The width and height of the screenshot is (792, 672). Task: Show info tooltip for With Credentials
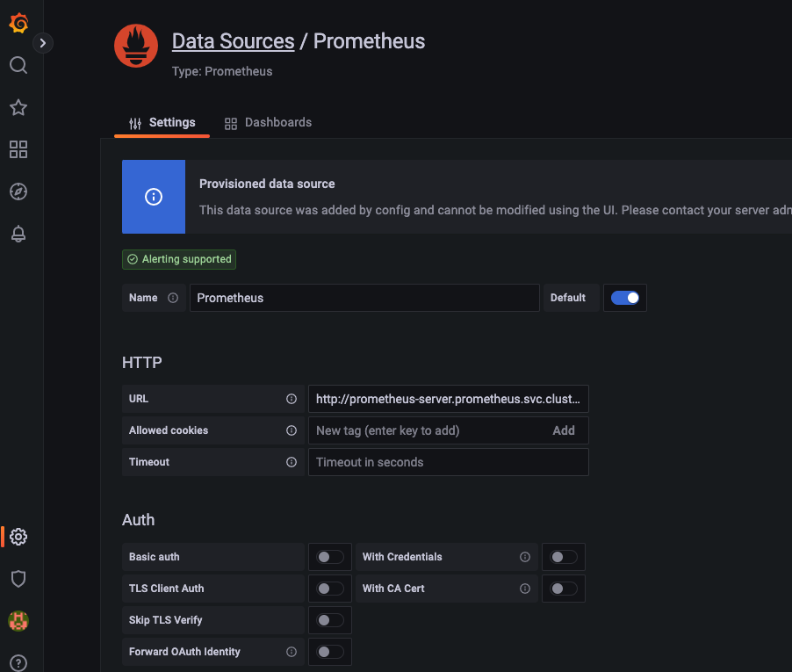(525, 557)
